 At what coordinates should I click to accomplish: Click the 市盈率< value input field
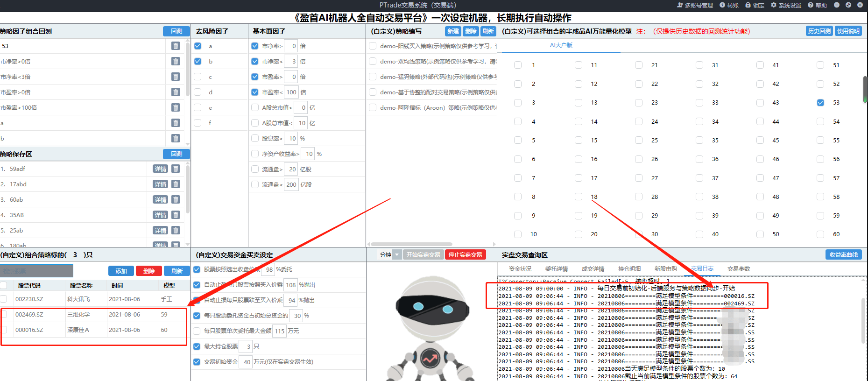(291, 92)
